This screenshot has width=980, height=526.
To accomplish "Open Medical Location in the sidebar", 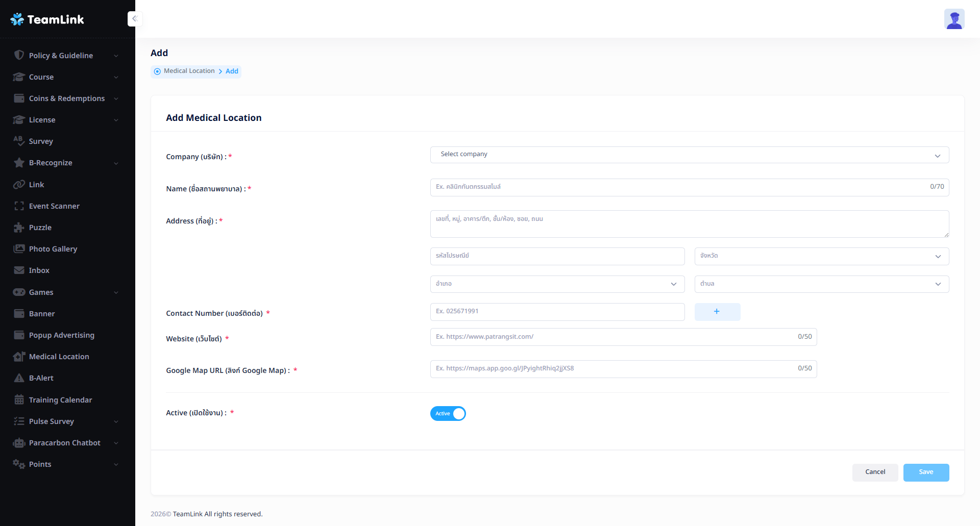I will (x=59, y=357).
